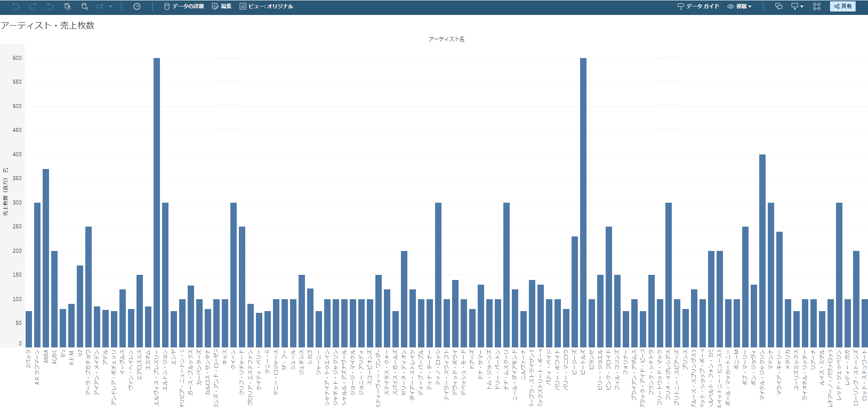Screen dimensions: 868x408
Task: Select the マライア・キャリー bar
Action: [x=779, y=289]
